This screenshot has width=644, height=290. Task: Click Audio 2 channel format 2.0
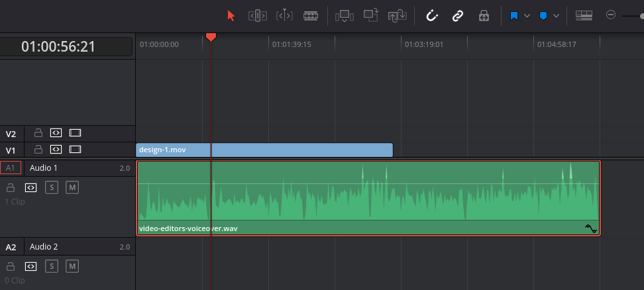click(125, 247)
